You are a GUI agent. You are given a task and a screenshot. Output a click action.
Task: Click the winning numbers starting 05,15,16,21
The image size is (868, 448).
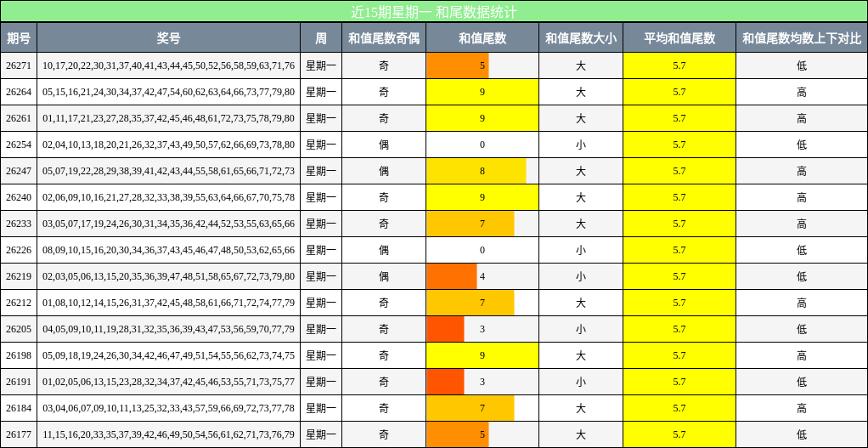coord(168,92)
